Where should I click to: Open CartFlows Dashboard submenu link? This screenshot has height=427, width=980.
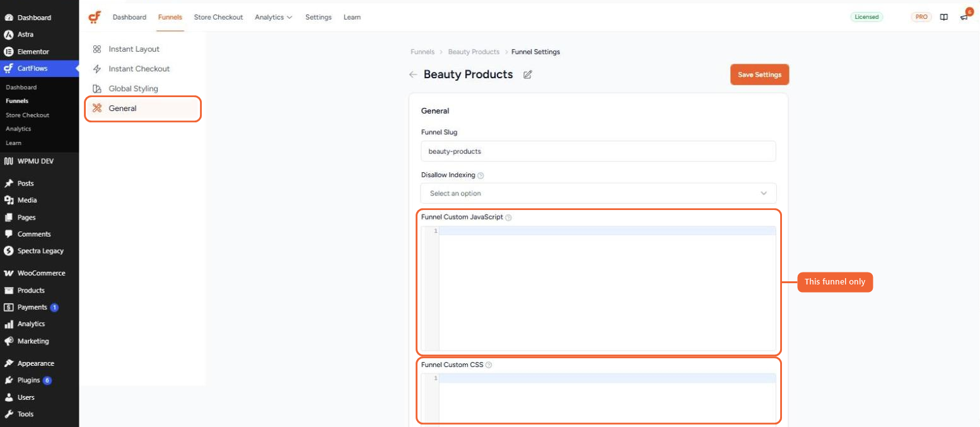[21, 87]
